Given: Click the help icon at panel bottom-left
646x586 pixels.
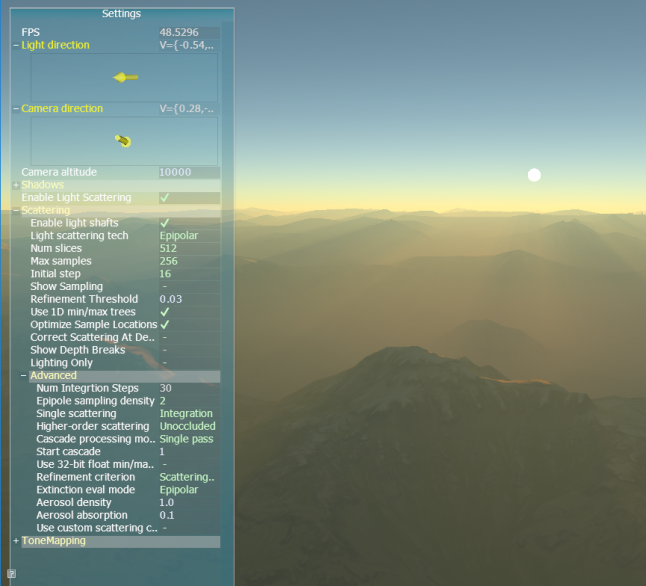Looking at the screenshot, I should click(x=11, y=573).
